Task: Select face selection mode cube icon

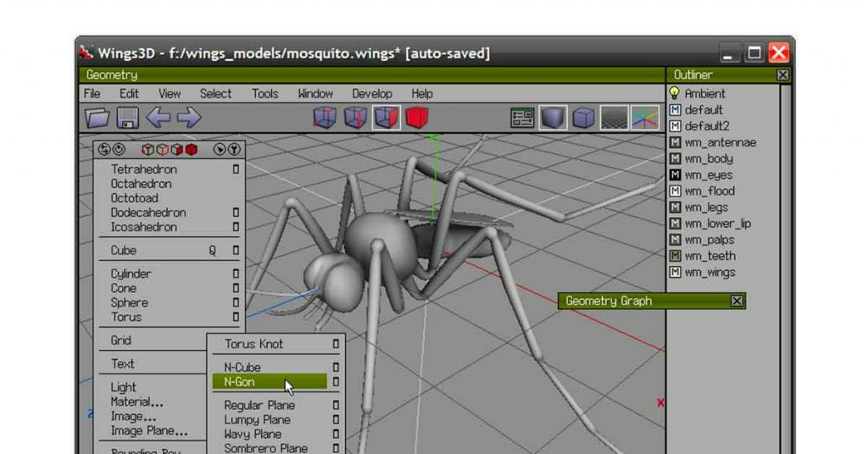Action: [x=387, y=118]
